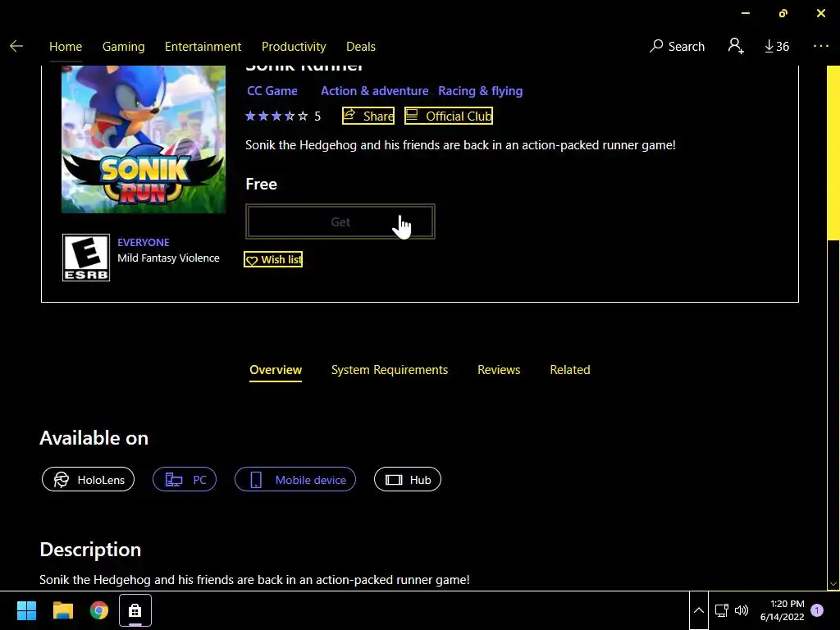Select Microsoft Store taskbar icon
Viewport: 840px width, 630px height.
135,610
